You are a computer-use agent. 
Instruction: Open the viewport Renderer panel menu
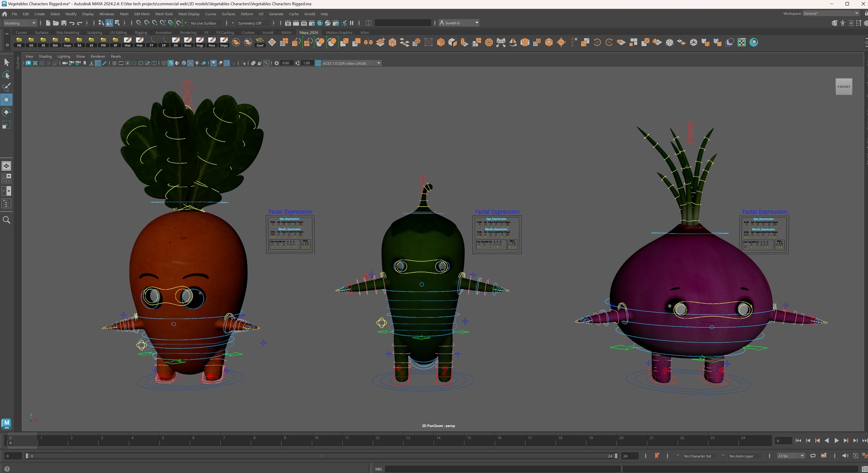point(98,56)
